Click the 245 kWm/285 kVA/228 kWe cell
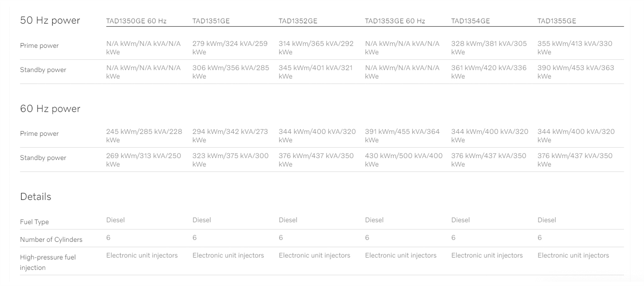The height and width of the screenshot is (286, 644). (x=144, y=135)
